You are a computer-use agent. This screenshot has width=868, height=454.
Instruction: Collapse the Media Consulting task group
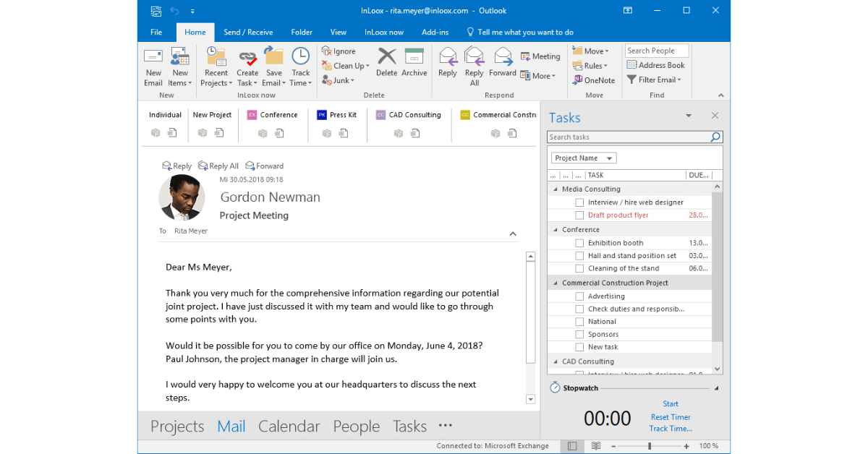point(555,189)
